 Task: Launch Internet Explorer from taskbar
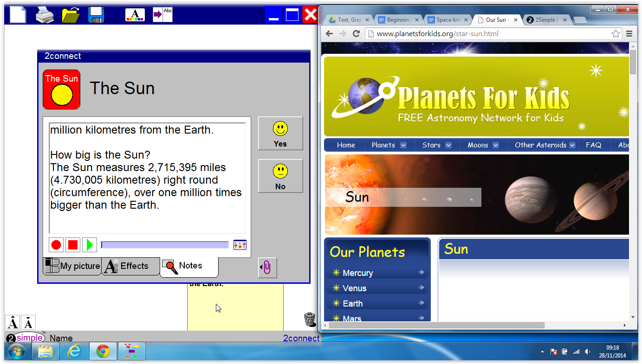74,352
